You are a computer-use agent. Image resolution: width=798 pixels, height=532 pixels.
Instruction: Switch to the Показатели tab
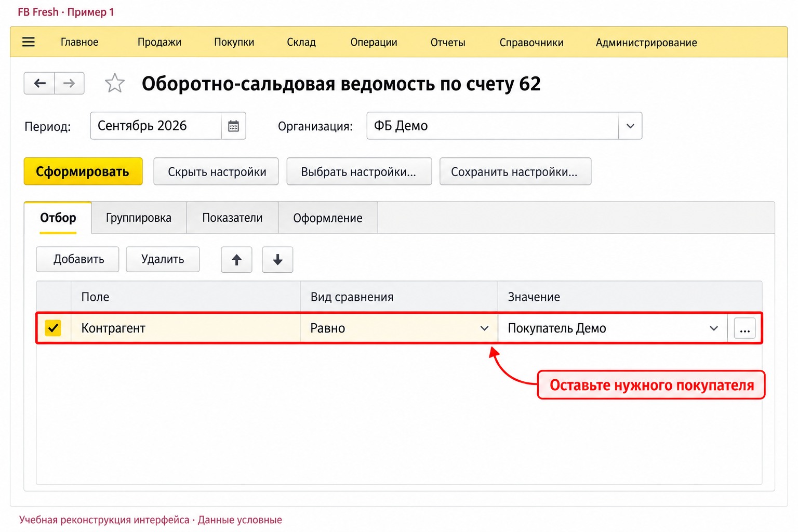(232, 218)
